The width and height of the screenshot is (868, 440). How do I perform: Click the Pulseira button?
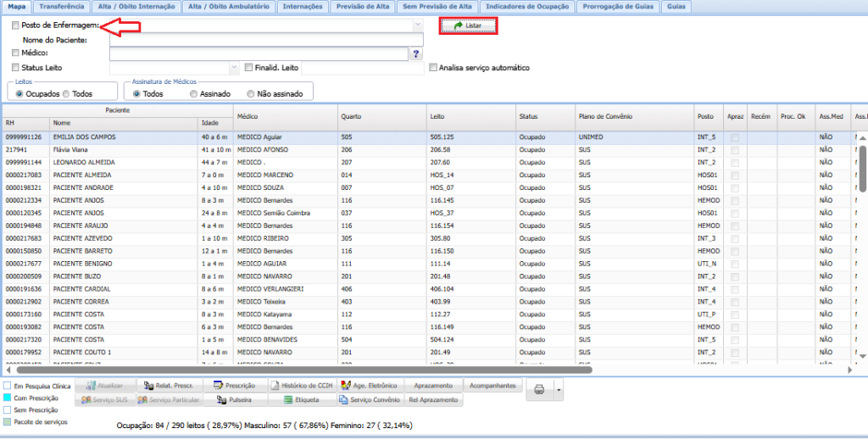click(236, 399)
